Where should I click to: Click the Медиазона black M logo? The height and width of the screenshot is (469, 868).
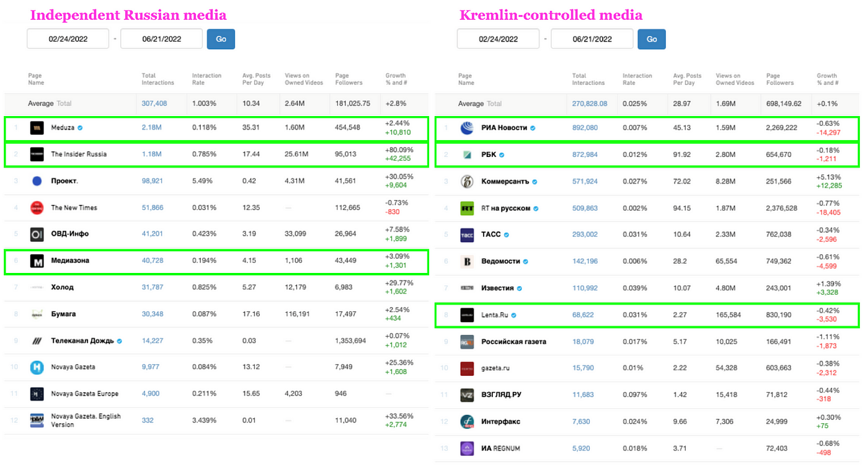point(37,261)
